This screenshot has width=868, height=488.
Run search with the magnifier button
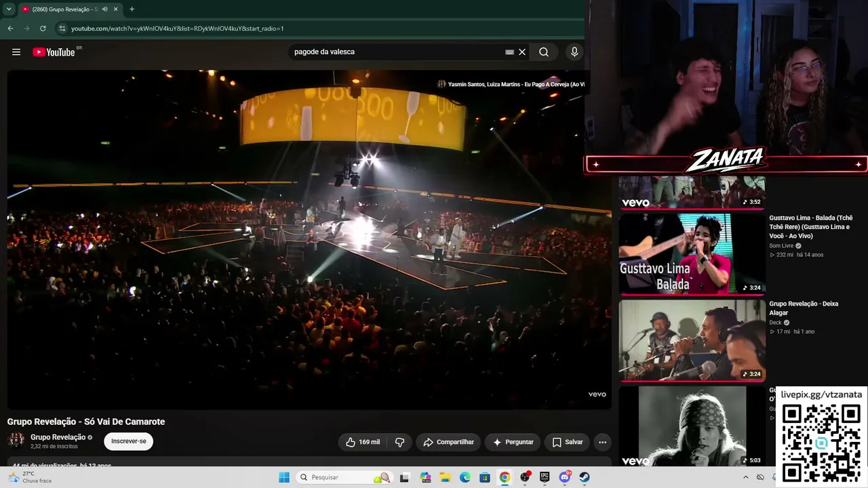tap(544, 52)
